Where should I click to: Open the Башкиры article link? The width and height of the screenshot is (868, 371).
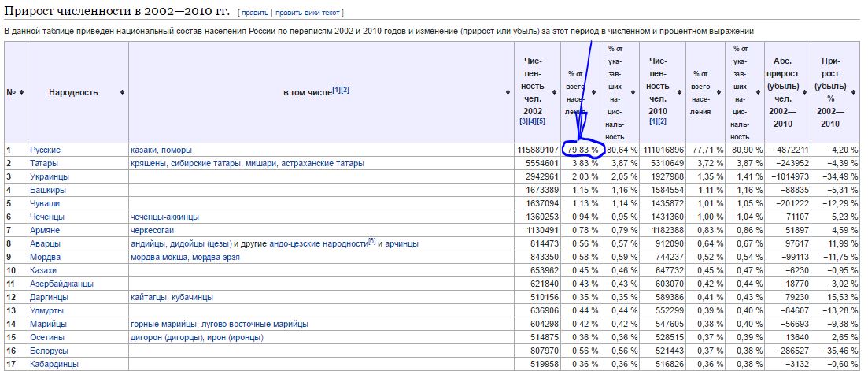(48, 190)
